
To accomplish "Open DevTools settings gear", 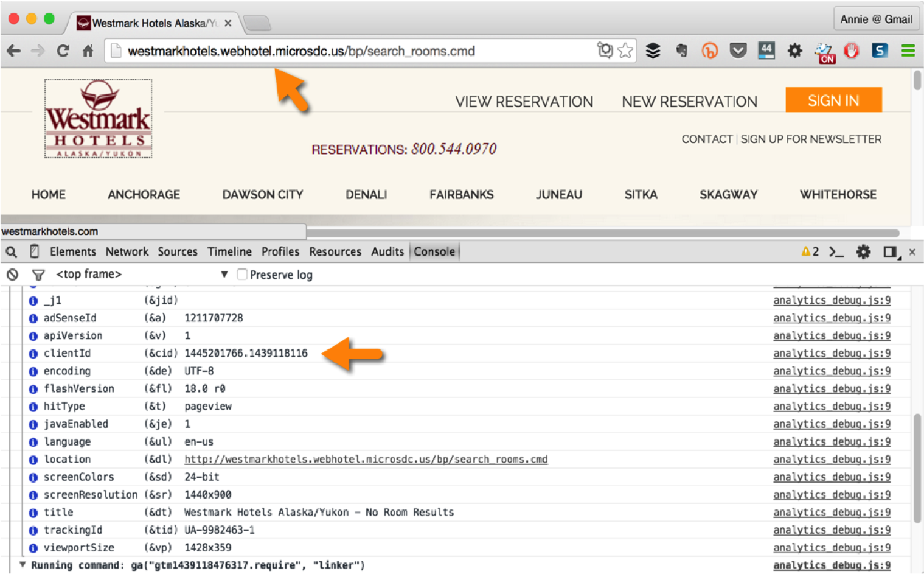I will [863, 251].
